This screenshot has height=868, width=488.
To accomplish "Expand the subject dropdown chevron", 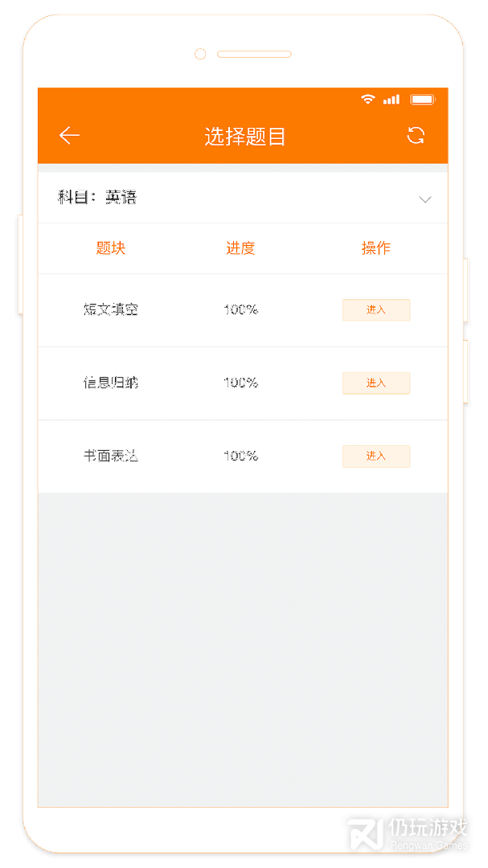I will (x=425, y=199).
